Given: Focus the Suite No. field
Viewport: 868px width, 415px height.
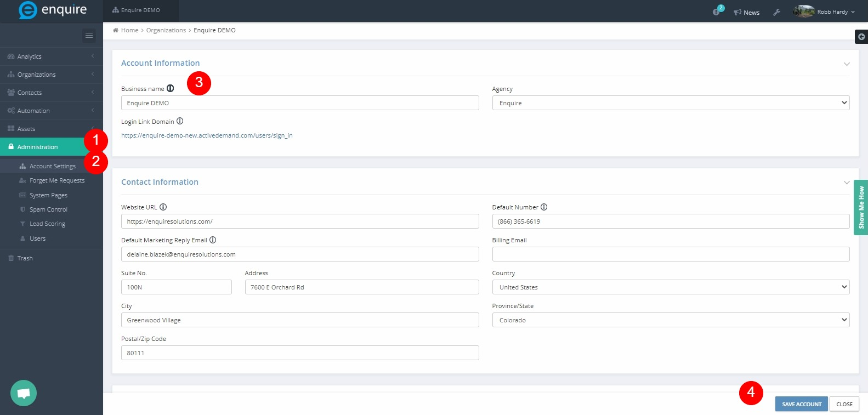Looking at the screenshot, I should (176, 287).
